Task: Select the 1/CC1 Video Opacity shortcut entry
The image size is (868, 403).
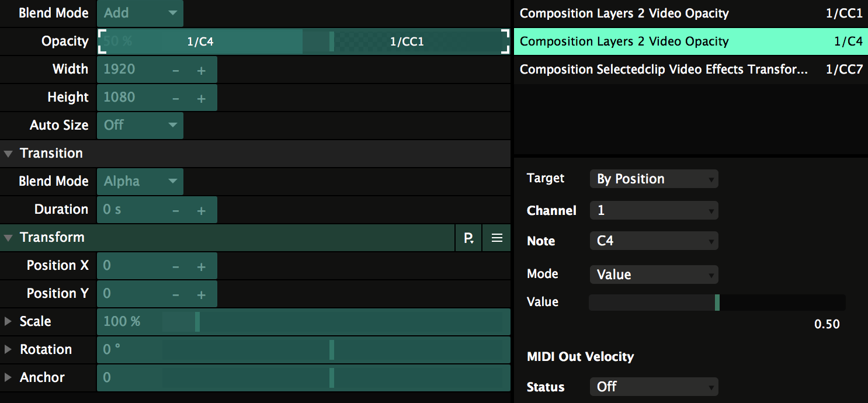Action: (690, 13)
